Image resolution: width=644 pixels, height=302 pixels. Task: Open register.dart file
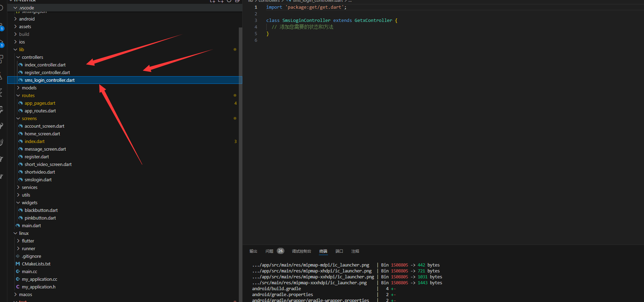(x=37, y=157)
